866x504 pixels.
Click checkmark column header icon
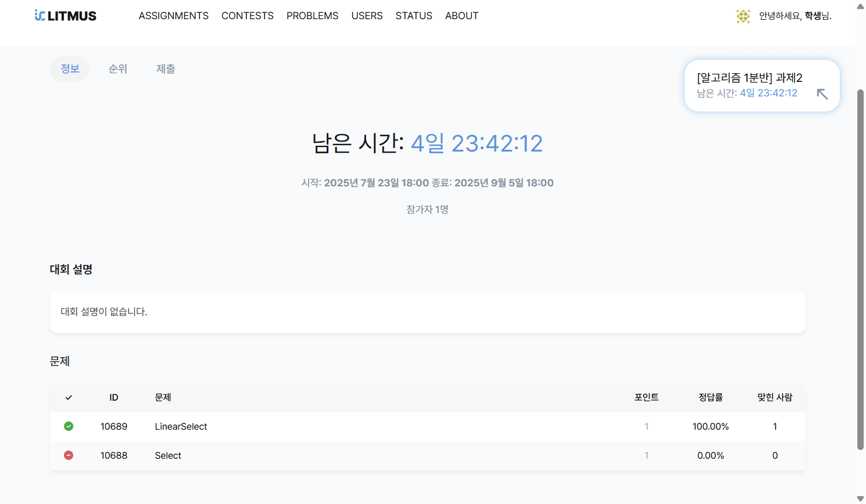(69, 398)
